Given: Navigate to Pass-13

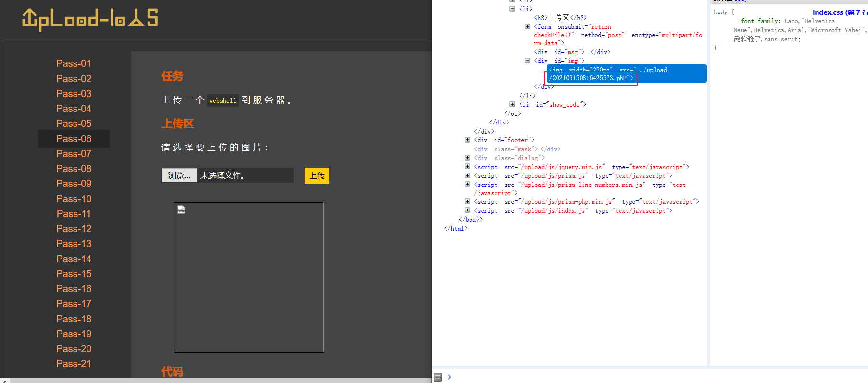Looking at the screenshot, I should (x=74, y=244).
